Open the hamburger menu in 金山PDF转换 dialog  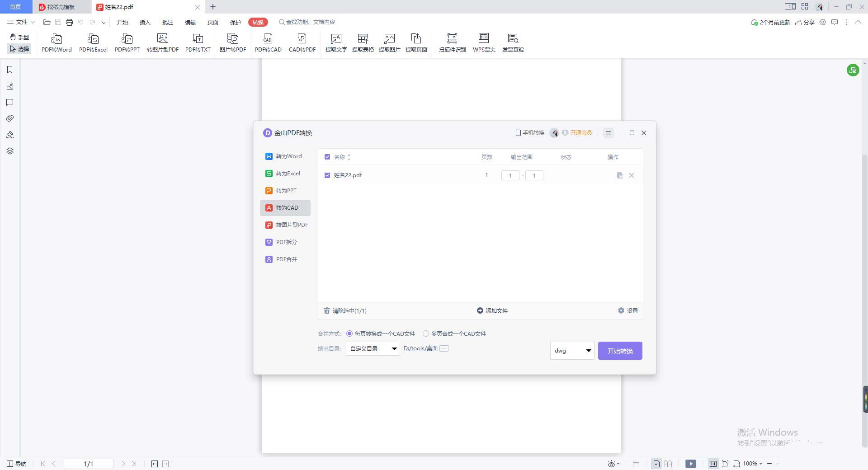pyautogui.click(x=608, y=133)
